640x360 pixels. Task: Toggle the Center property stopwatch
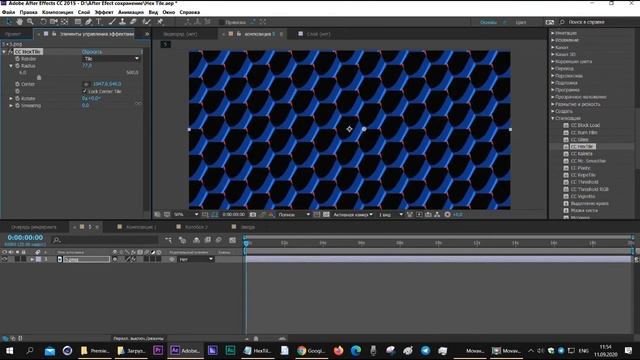(x=18, y=84)
